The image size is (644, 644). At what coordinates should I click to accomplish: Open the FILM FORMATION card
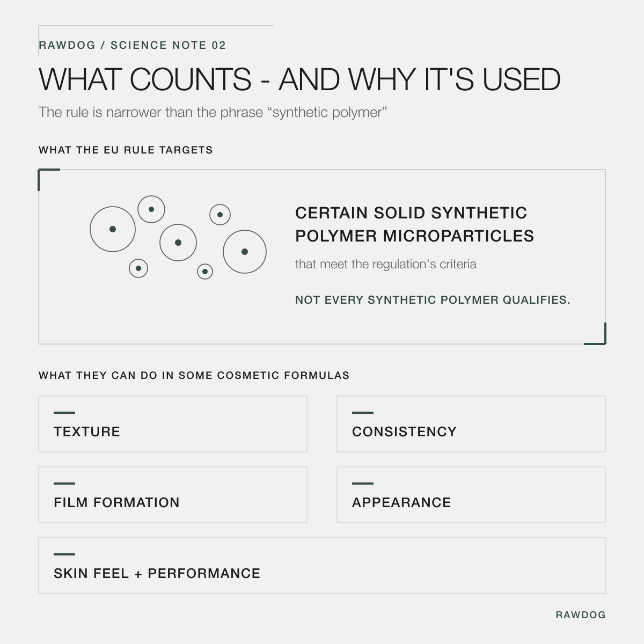[x=173, y=495]
